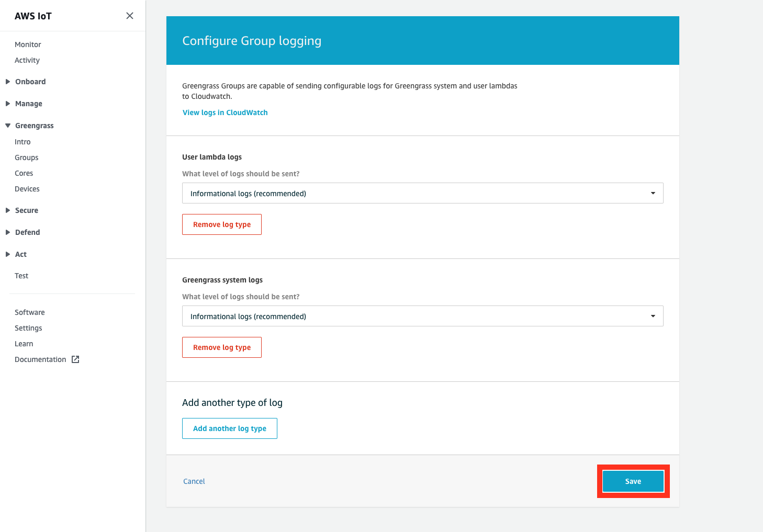763x532 pixels.
Task: Click the Add another type of log heading
Action: (x=232, y=403)
